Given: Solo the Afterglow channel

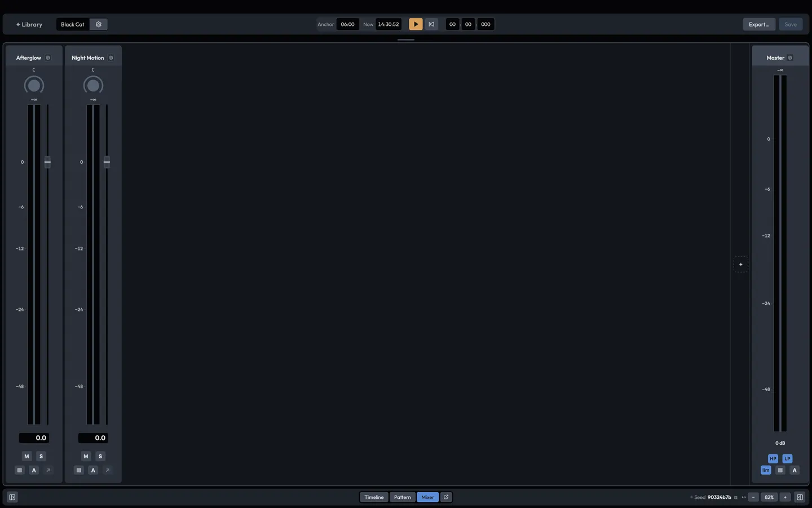Looking at the screenshot, I should (41, 456).
